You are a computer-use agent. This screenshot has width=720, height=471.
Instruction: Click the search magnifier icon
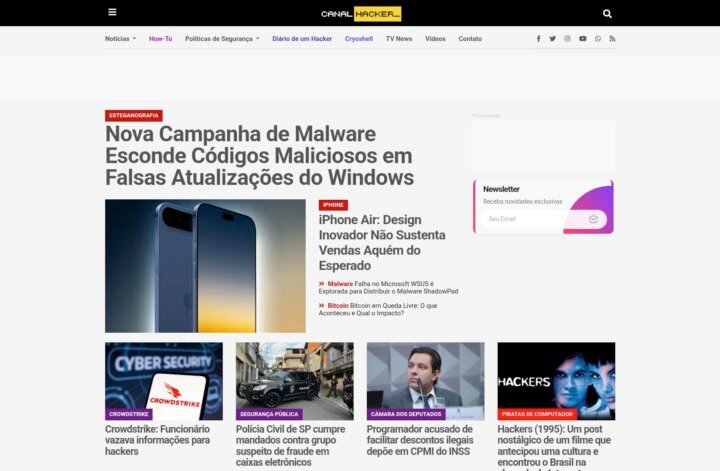(607, 14)
